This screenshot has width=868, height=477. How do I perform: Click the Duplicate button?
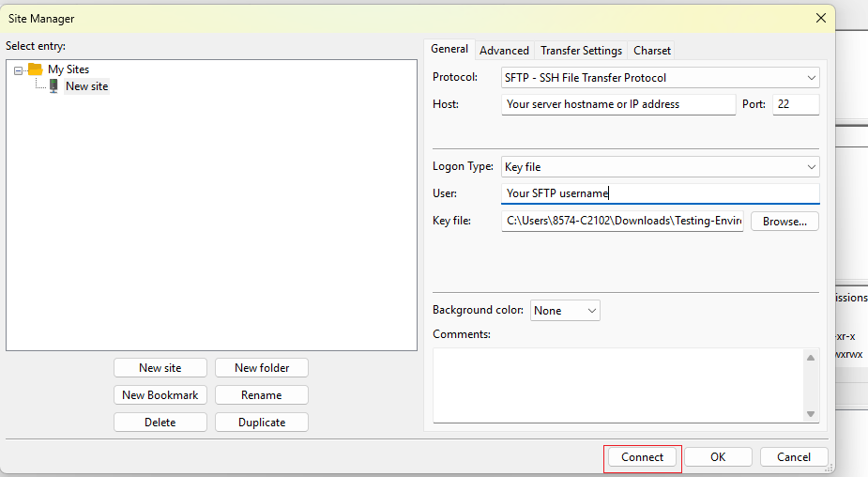(262, 423)
